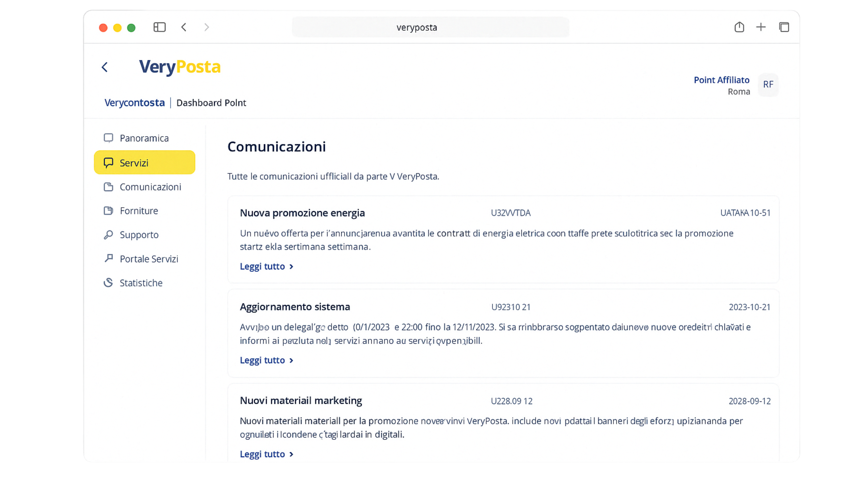Image resolution: width=868 pixels, height=488 pixels.
Task: Click the Comunicazioni page heading
Action: click(x=277, y=146)
